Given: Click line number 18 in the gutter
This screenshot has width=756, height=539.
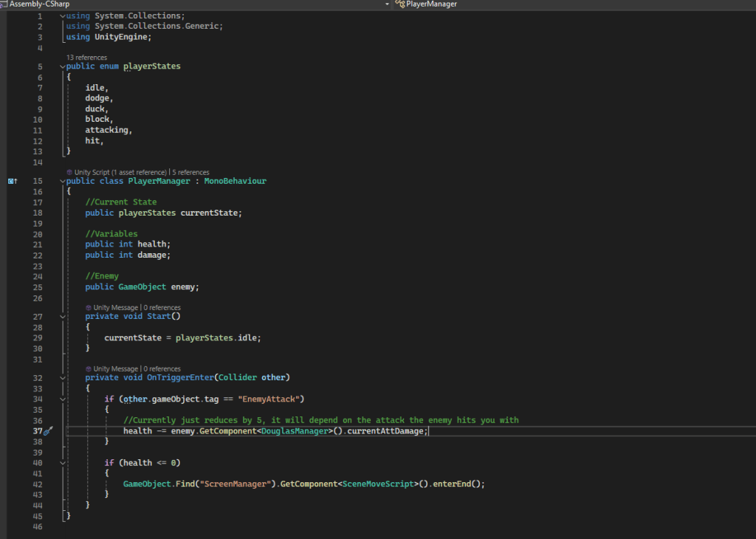Looking at the screenshot, I should pyautogui.click(x=38, y=213).
